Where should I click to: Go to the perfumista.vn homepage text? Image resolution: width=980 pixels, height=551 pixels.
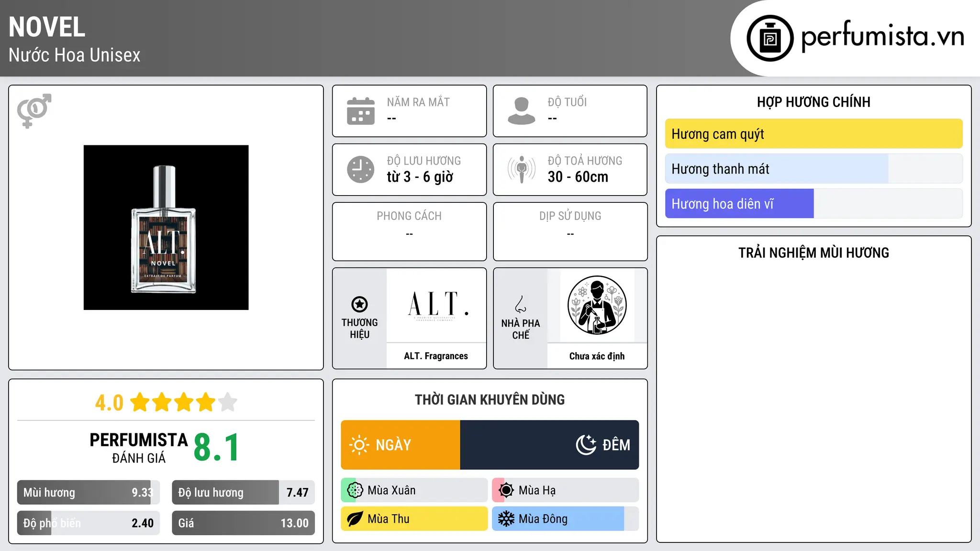tap(882, 36)
